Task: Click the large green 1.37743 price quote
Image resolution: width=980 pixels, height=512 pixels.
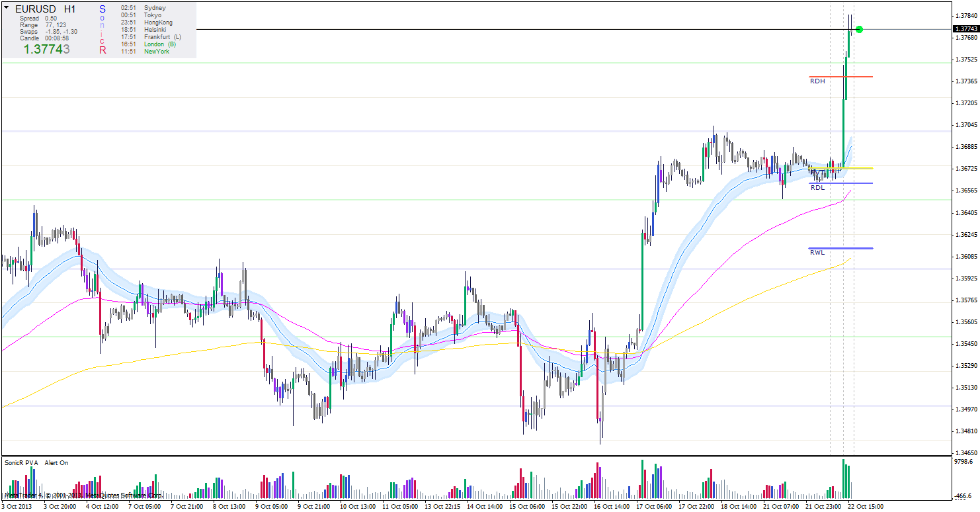Action: click(x=47, y=49)
